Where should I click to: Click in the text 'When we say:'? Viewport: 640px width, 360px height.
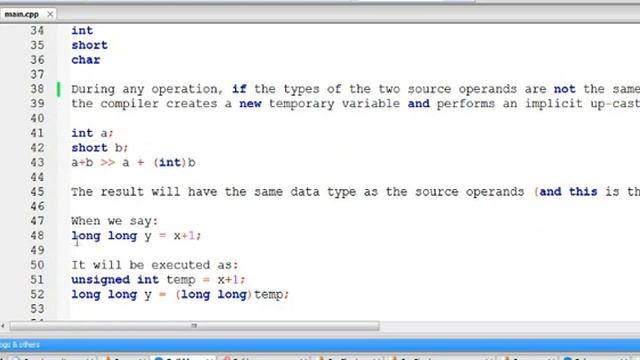click(x=114, y=221)
